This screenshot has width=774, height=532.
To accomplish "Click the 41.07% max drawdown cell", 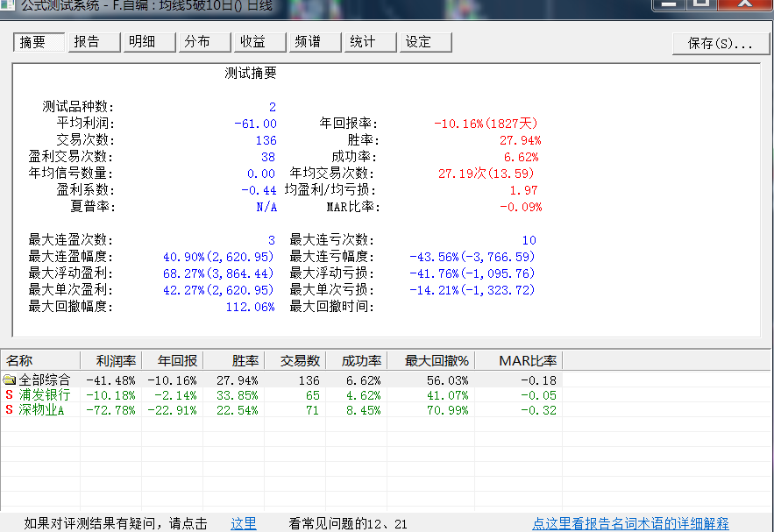I will coord(448,395).
